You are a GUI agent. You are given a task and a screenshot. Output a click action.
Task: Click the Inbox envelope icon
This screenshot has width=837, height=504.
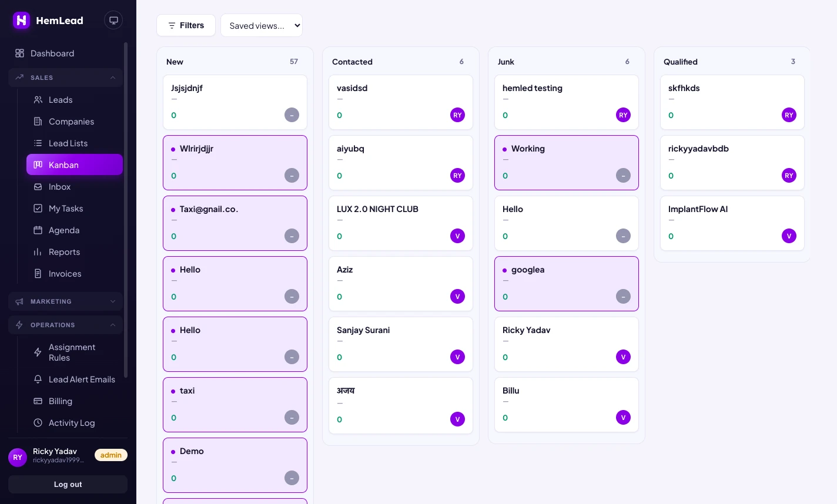38,187
